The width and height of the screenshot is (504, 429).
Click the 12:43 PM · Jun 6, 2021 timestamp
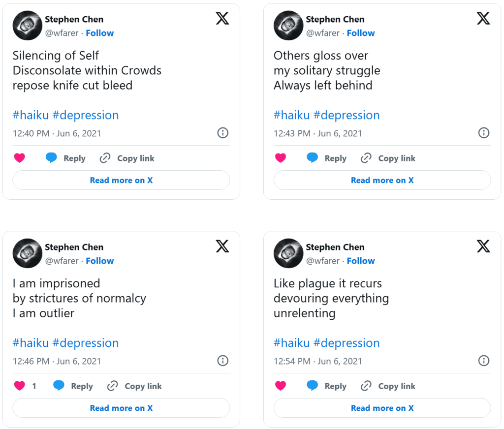point(317,133)
